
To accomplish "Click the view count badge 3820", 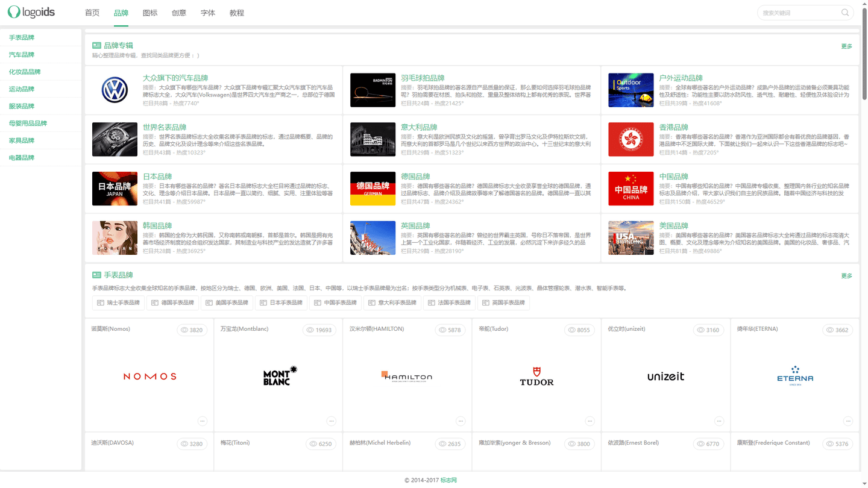I will pyautogui.click(x=192, y=330).
